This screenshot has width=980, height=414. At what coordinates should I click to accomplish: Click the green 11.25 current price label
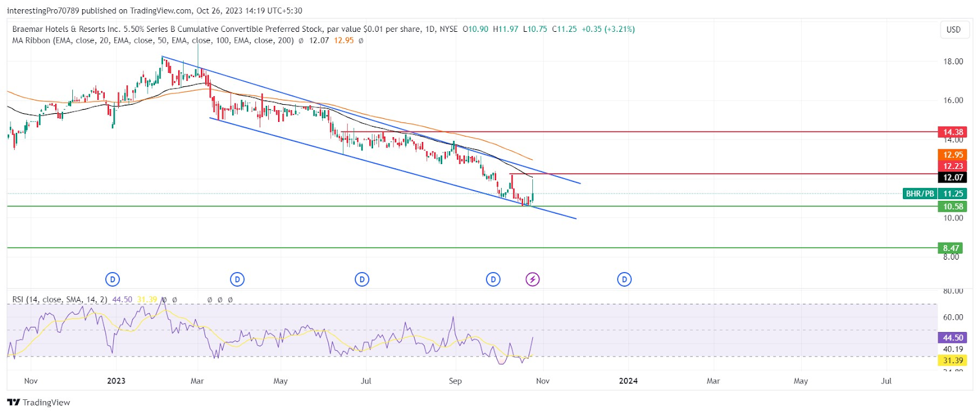[x=952, y=194]
